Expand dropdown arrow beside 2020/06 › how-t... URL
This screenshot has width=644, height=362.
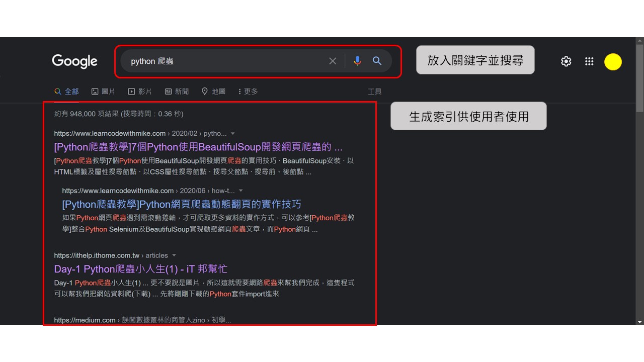[240, 191]
